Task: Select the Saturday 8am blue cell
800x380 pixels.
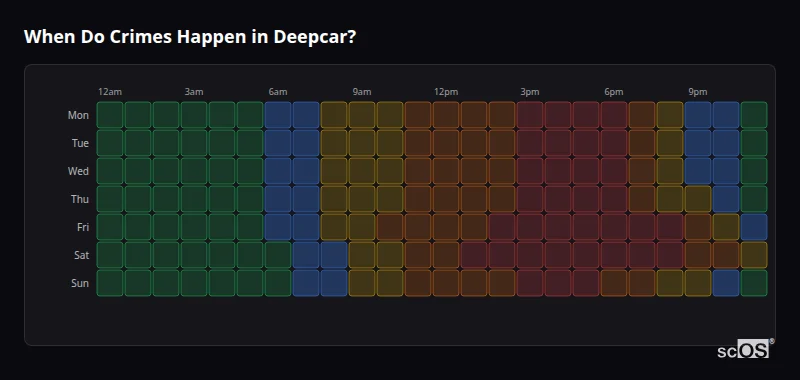Action: [334, 255]
